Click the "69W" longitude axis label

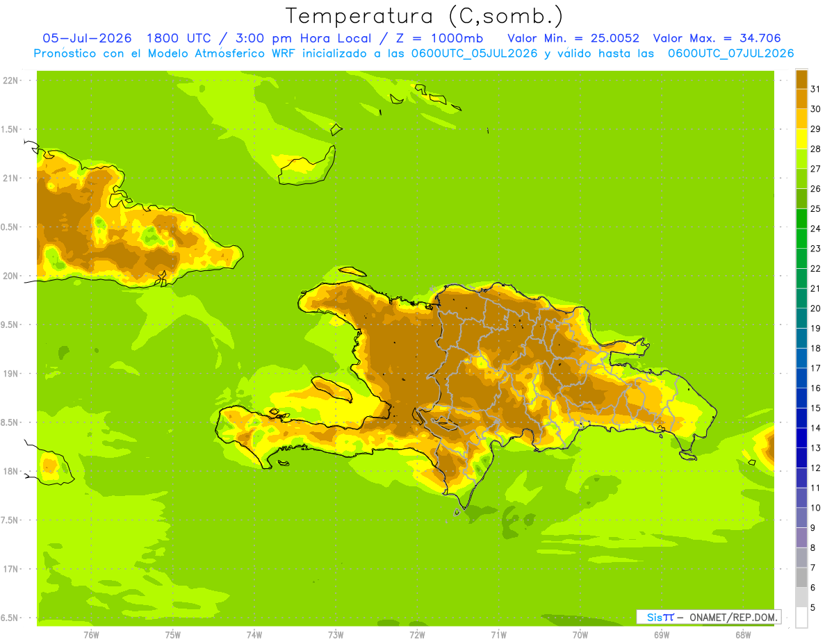(662, 634)
